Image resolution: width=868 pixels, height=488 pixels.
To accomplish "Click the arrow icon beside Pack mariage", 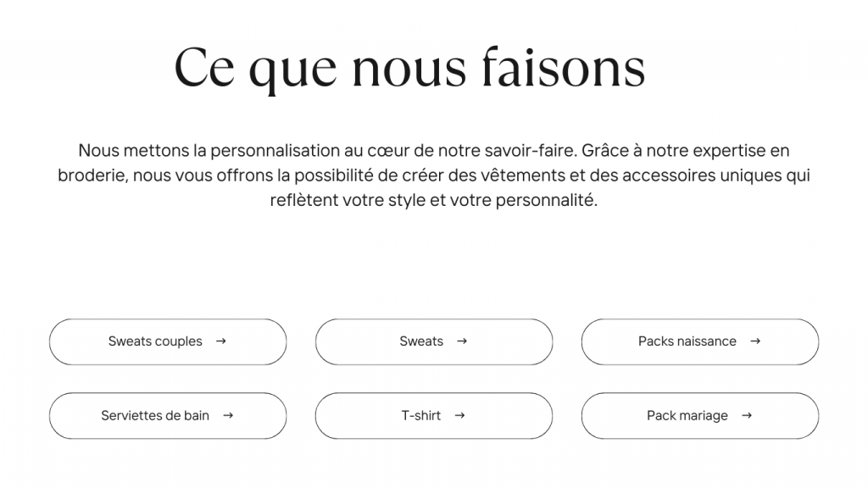I will coord(747,416).
